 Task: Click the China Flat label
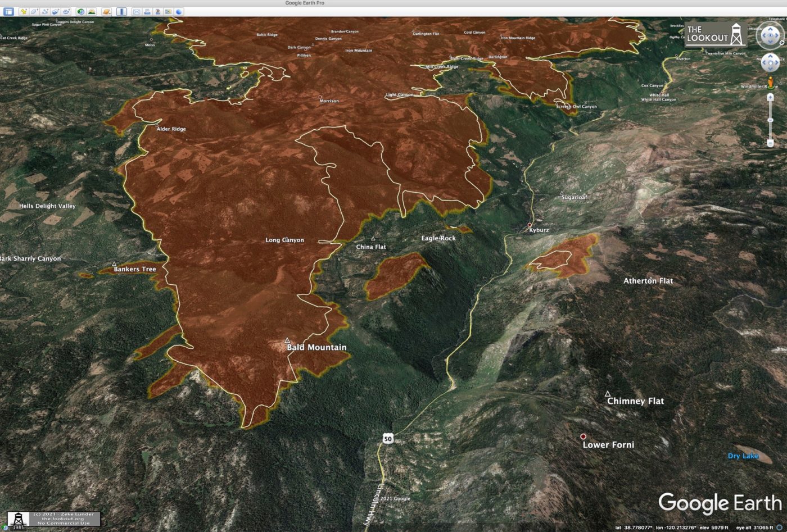point(371,247)
